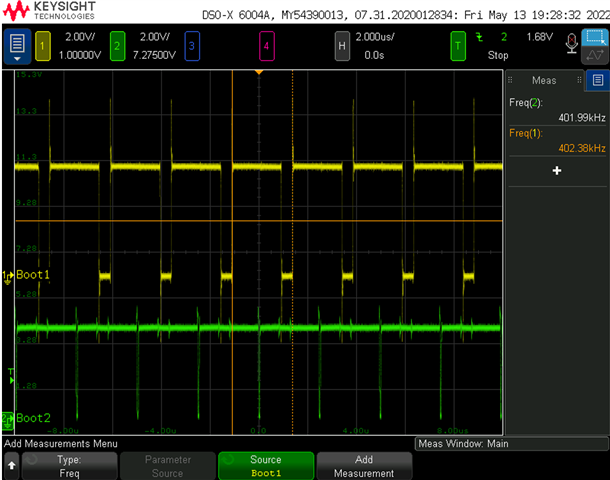610x480 pixels.
Task: Enable channel 3 blue button
Action: click(x=192, y=46)
